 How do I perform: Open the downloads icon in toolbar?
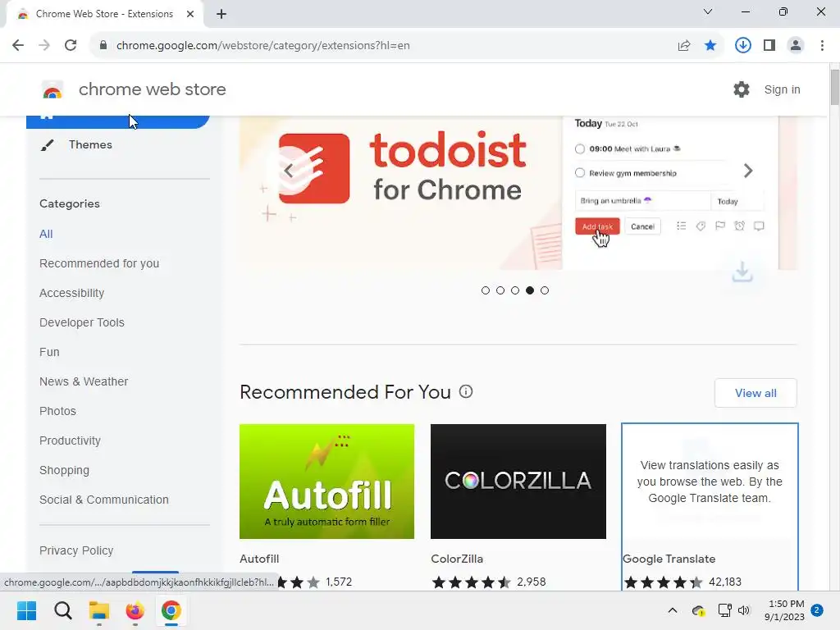pyautogui.click(x=742, y=46)
